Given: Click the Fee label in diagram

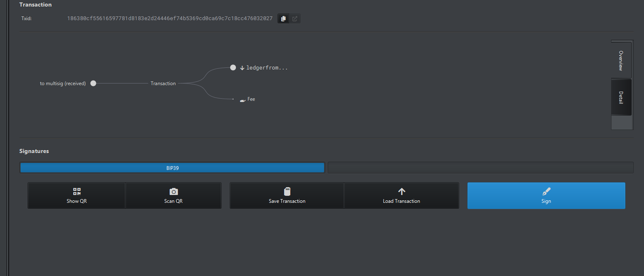Looking at the screenshot, I should [251, 99].
